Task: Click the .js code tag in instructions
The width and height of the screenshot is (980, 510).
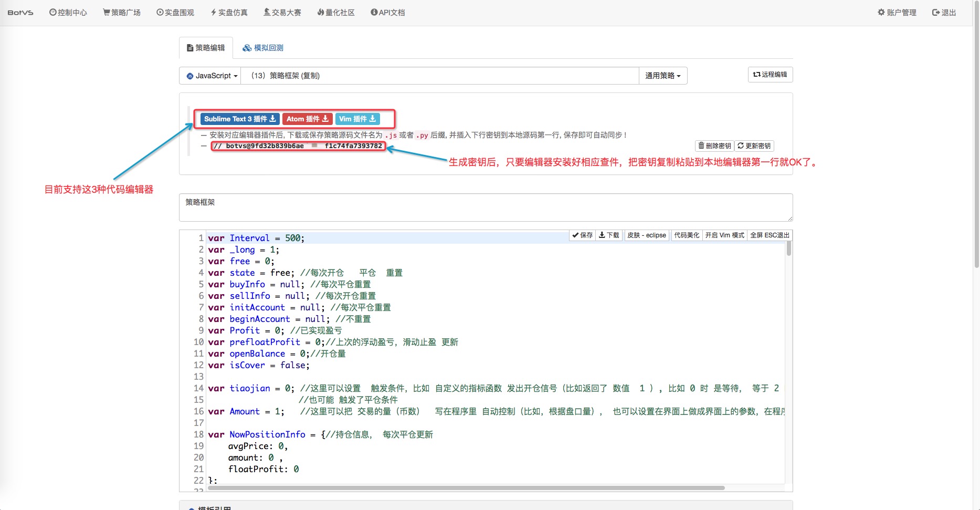Action: pos(391,136)
